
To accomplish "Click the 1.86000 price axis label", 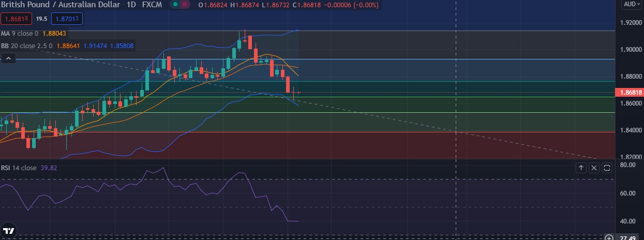I will [x=630, y=103].
